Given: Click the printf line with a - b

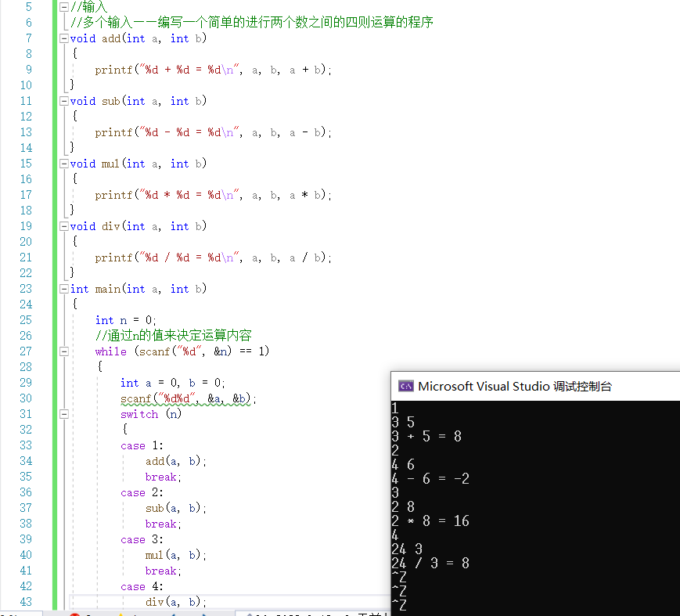Looking at the screenshot, I should (x=213, y=132).
